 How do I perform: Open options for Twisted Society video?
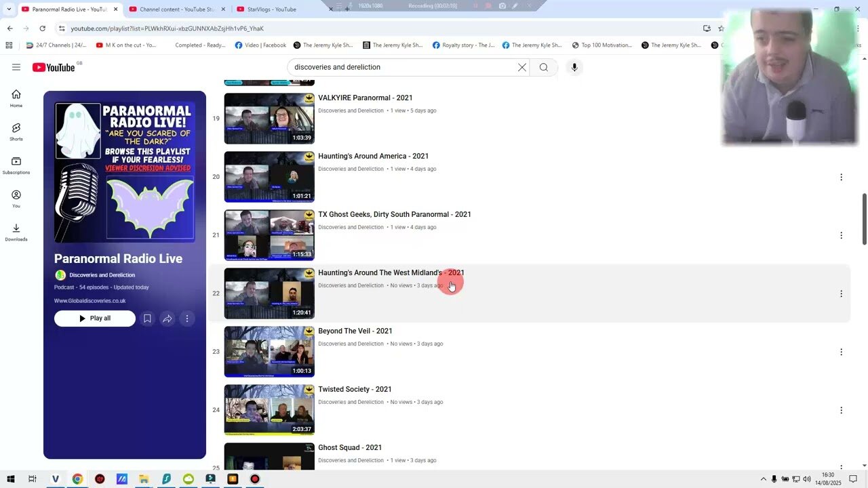(841, 410)
